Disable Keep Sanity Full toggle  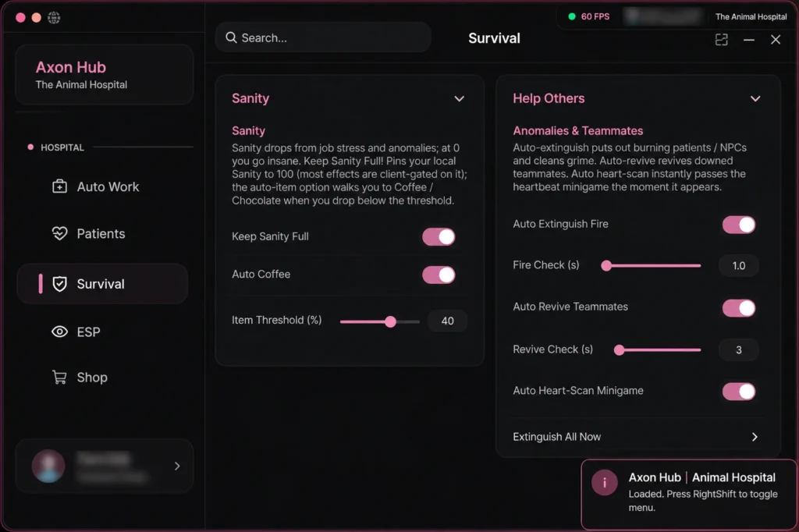point(439,236)
